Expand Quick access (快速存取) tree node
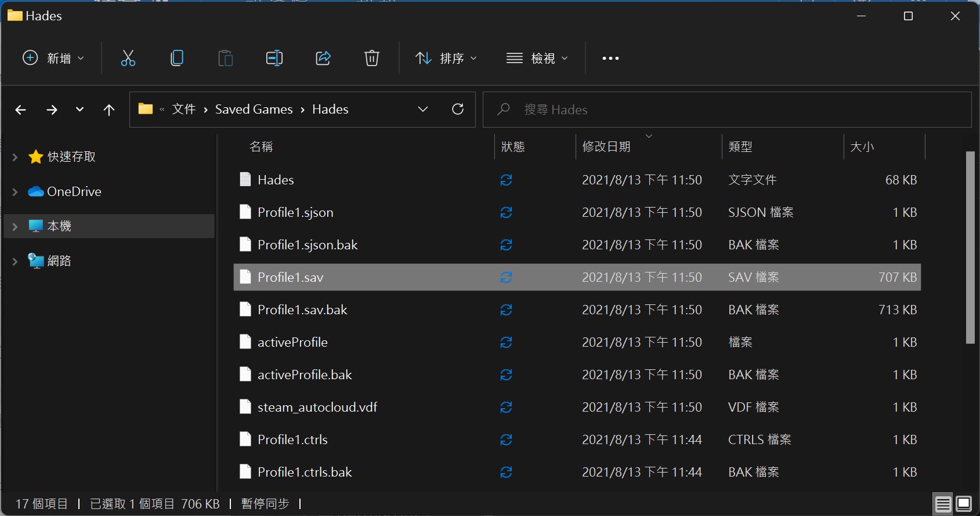Viewport: 980px width, 516px height. 15,157
